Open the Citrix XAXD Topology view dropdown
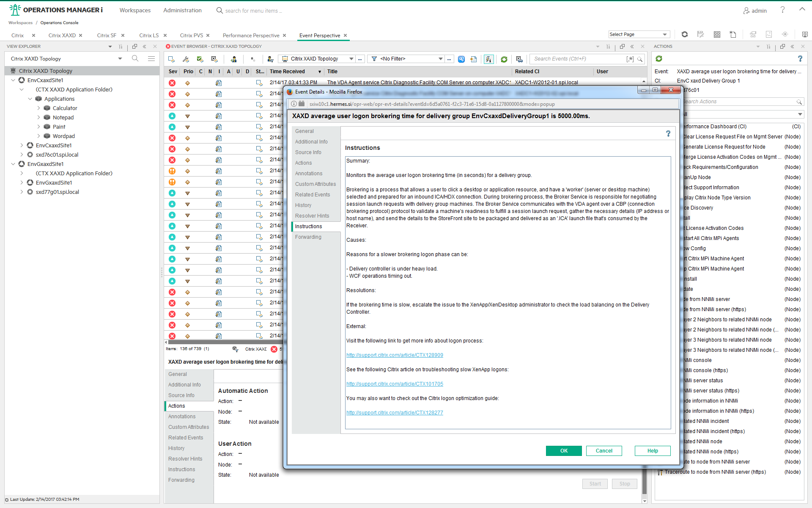 (351, 59)
